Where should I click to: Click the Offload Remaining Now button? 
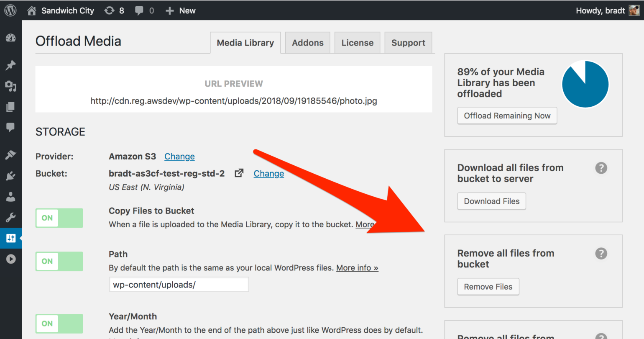(507, 116)
